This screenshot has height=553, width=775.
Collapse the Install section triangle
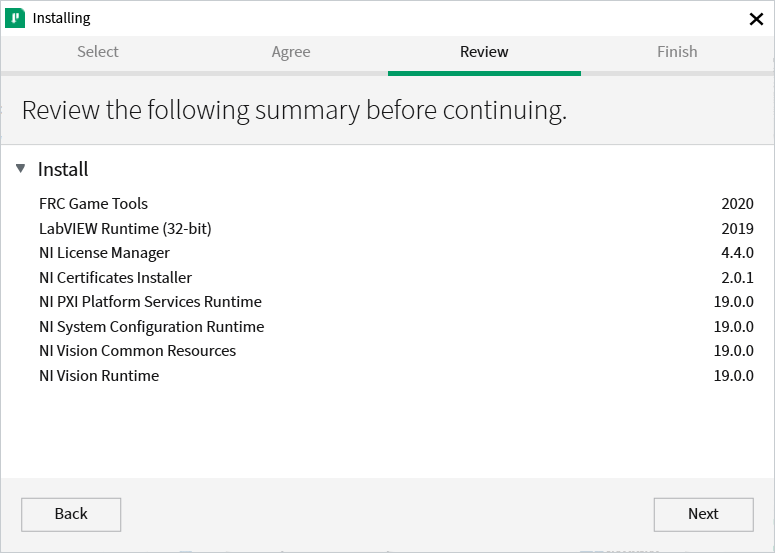(20, 169)
